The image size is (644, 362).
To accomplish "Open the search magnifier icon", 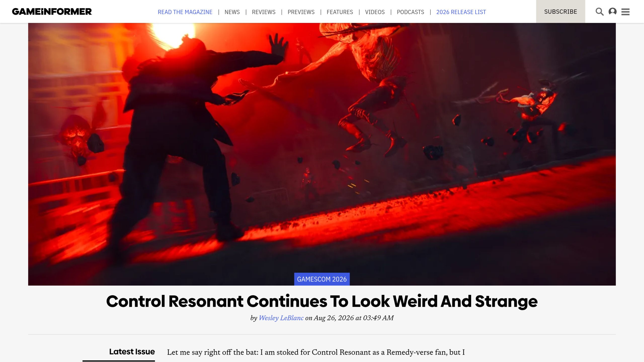I will click(x=599, y=12).
